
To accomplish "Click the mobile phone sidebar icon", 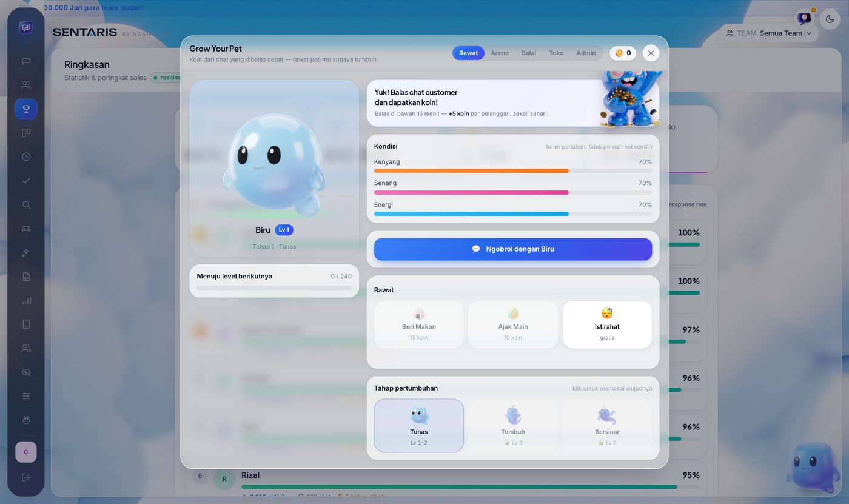I will coord(26,324).
